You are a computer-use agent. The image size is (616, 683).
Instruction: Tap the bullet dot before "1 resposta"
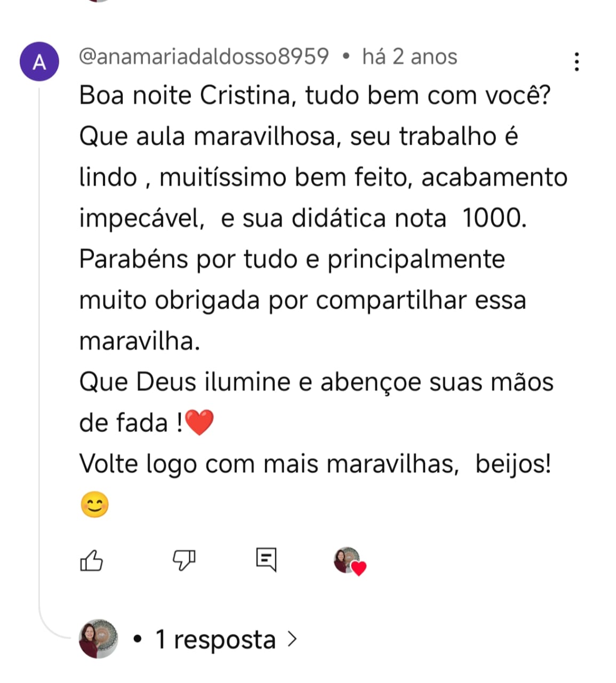[x=138, y=639]
